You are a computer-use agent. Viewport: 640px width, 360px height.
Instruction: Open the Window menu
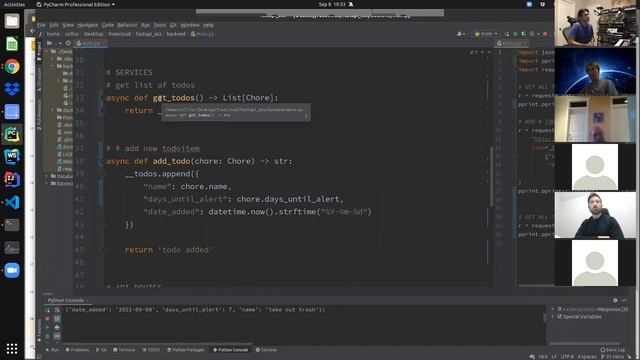click(190, 25)
